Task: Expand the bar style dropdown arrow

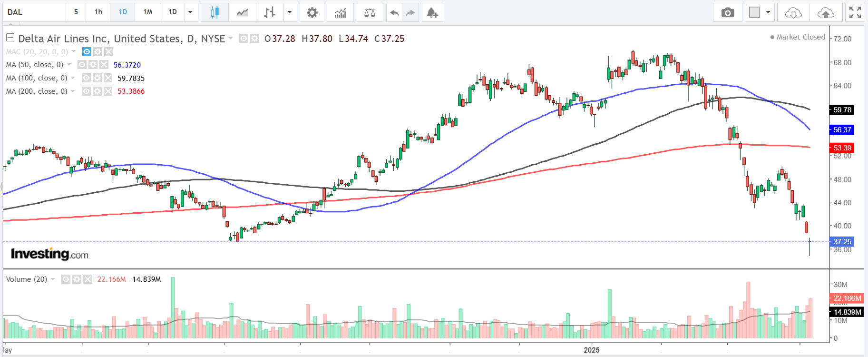Action: [x=289, y=12]
